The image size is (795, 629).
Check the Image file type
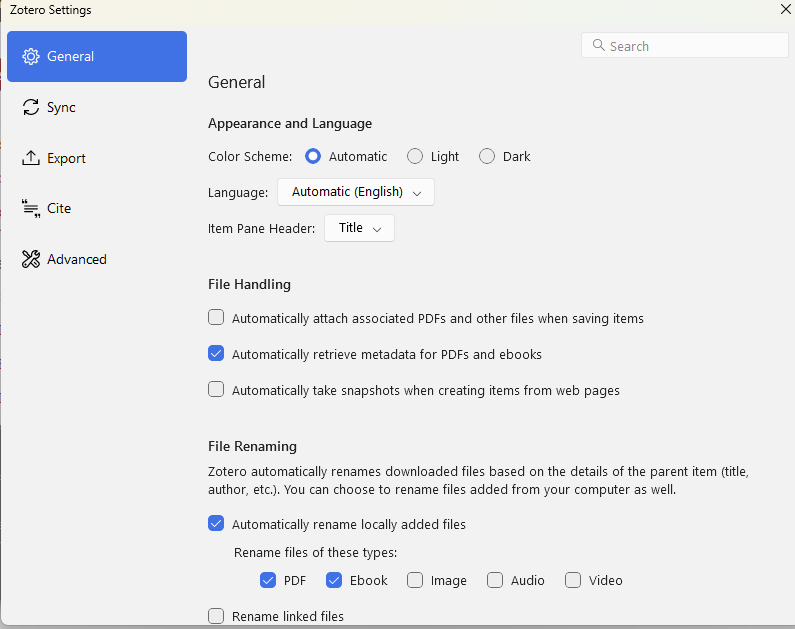pyautogui.click(x=415, y=580)
